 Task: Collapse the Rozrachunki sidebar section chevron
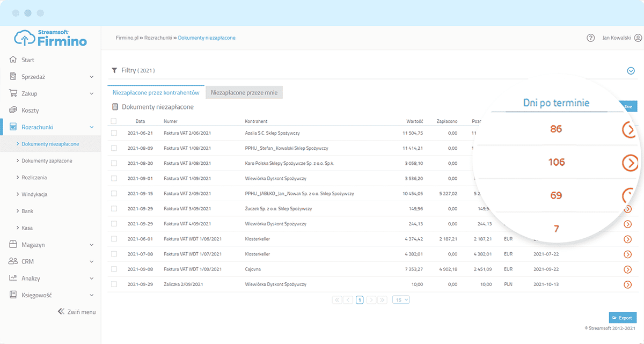click(92, 127)
